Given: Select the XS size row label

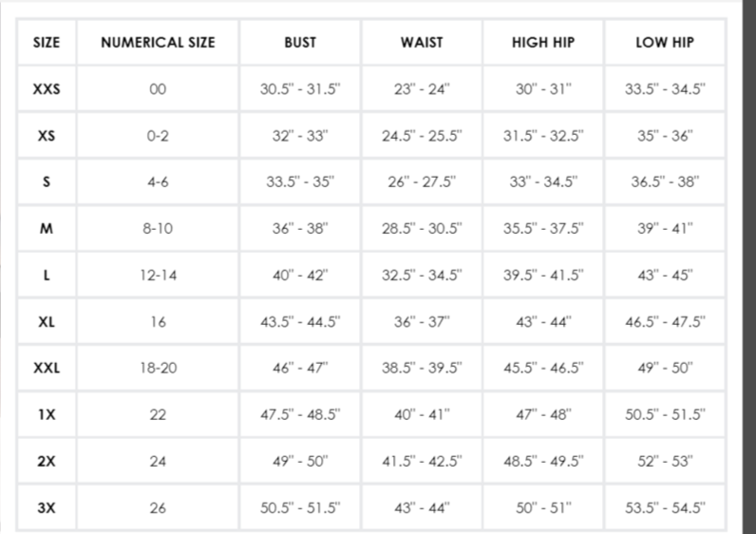Looking at the screenshot, I should [47, 136].
